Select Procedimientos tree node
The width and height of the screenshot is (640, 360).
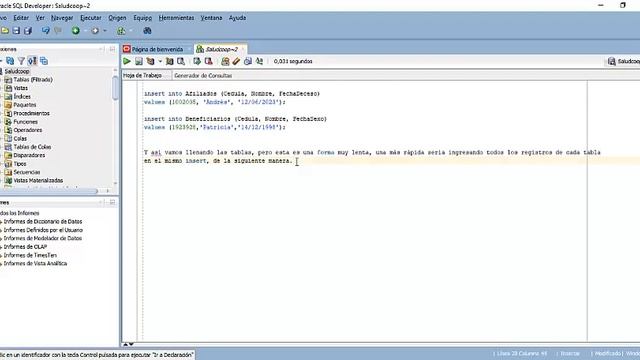pyautogui.click(x=31, y=113)
